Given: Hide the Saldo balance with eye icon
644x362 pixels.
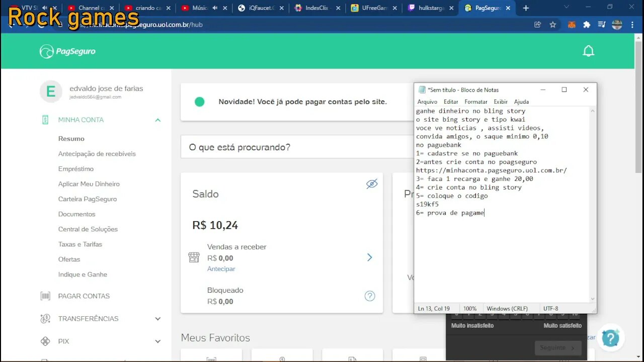Looking at the screenshot, I should point(372,184).
